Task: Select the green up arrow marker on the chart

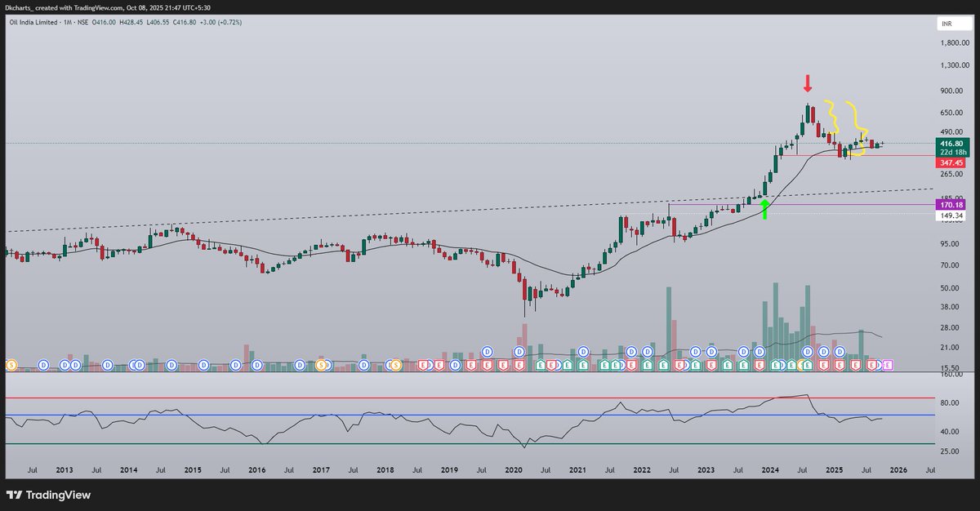Action: click(x=763, y=211)
